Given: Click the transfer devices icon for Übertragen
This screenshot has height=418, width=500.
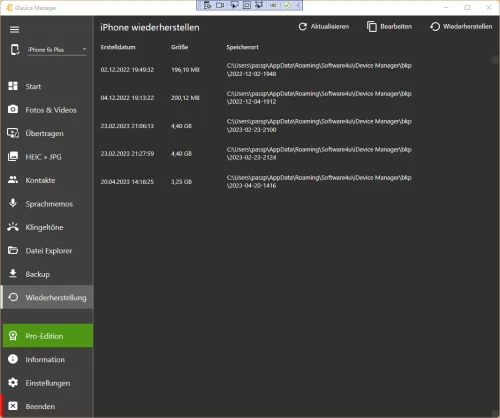Looking at the screenshot, I should (x=13, y=133).
